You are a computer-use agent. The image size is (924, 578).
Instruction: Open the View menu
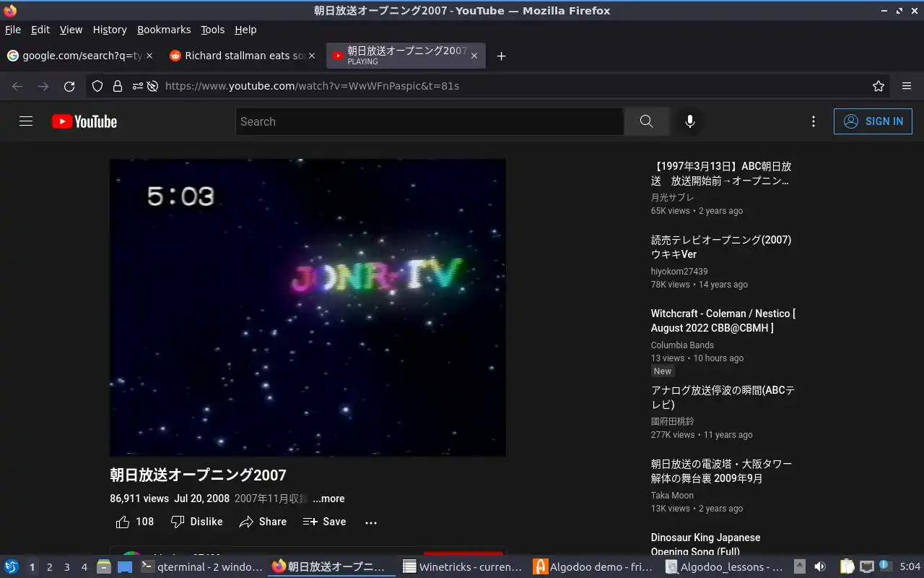(71, 30)
